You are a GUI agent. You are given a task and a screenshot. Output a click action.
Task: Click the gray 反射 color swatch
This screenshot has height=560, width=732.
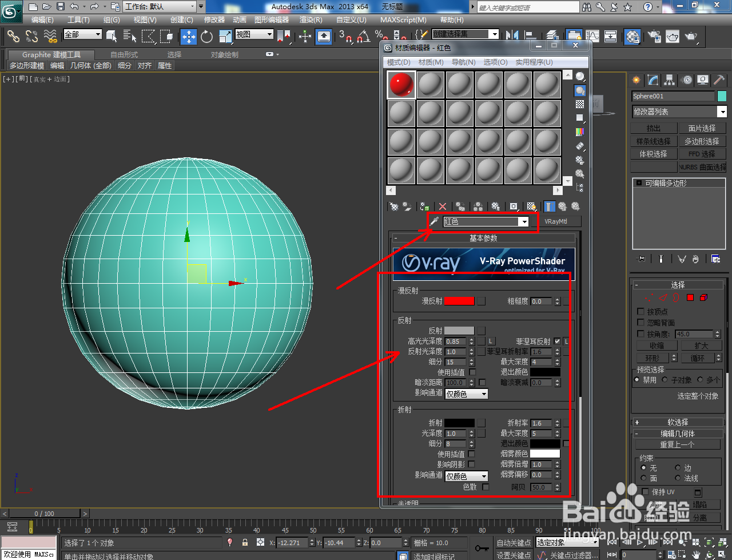click(459, 331)
